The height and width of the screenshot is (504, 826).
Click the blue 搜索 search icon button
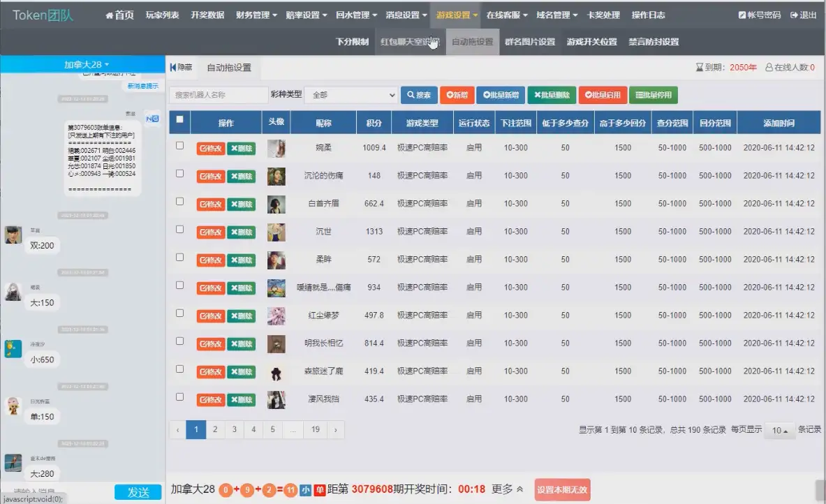coord(418,94)
